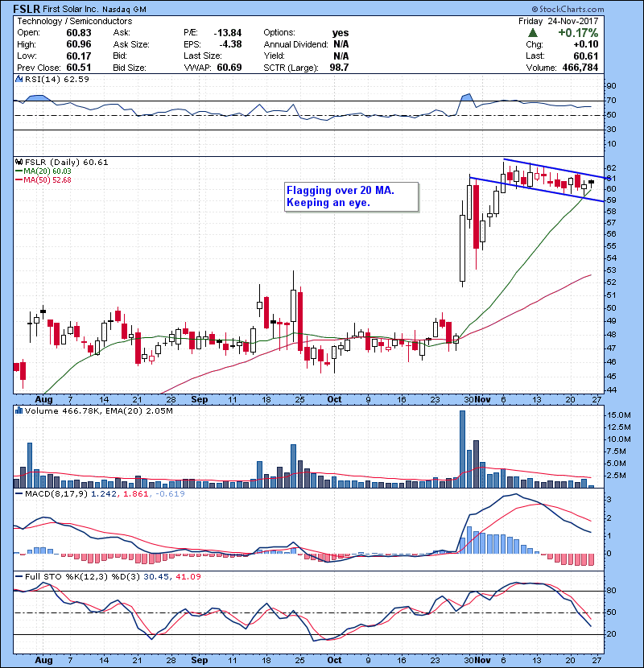Click the Technology / Semiconductors sector label
Image resolution: width=644 pixels, height=668 pixels.
tap(75, 21)
